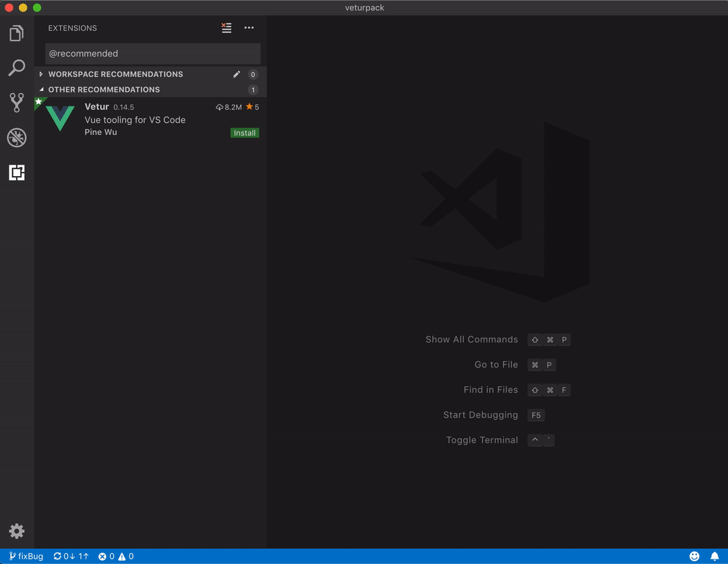Open problems panel from errors and warnings count
This screenshot has width=728, height=564.
tap(116, 557)
